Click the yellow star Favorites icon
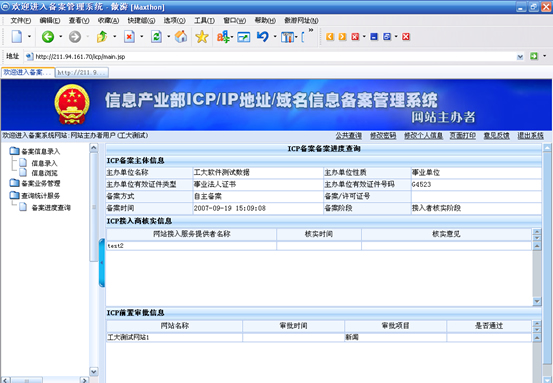The image size is (553, 383). (x=202, y=37)
